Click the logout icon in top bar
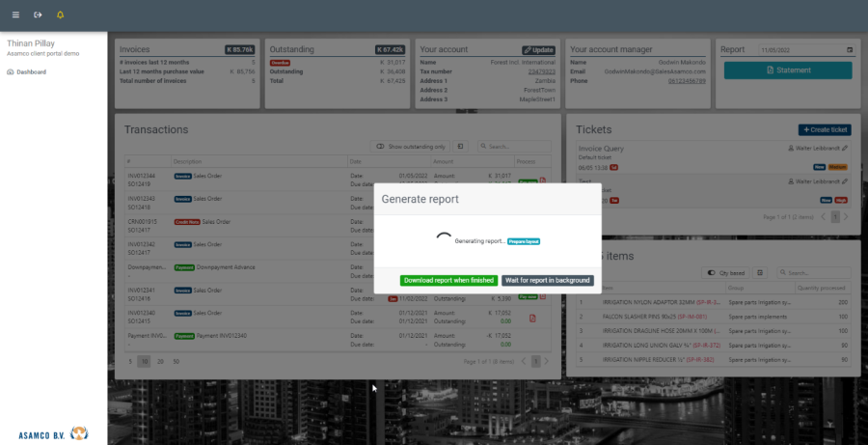868x445 pixels. coord(38,14)
